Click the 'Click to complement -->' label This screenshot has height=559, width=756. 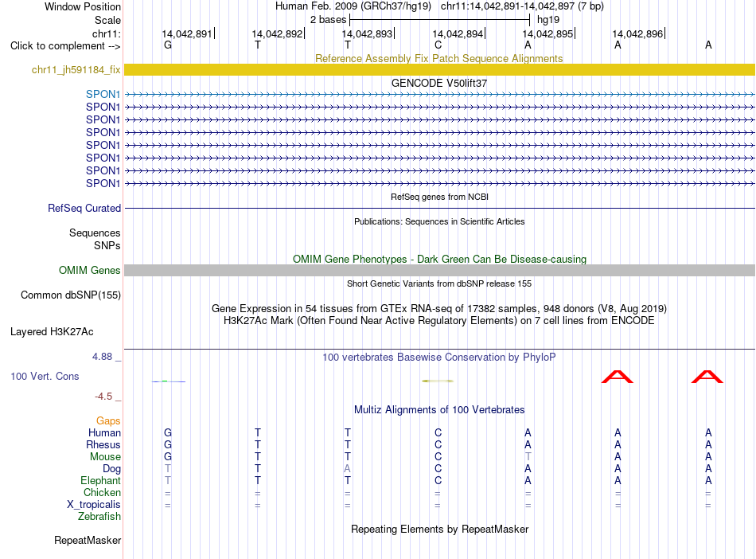tap(65, 46)
